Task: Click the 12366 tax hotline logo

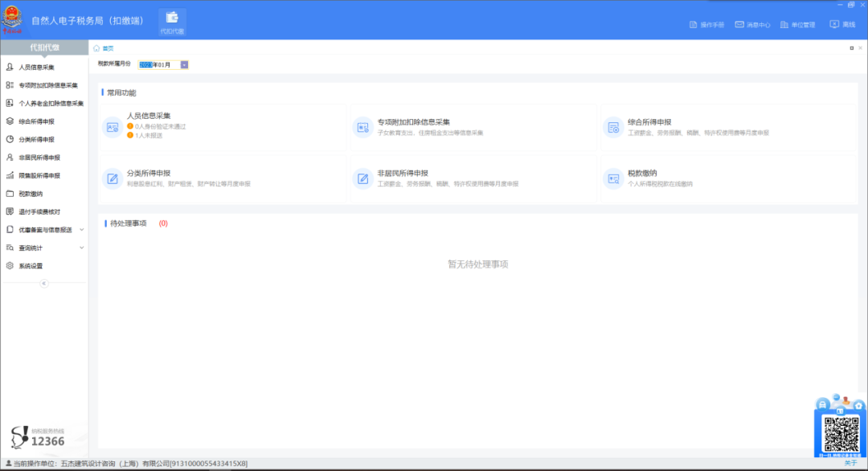Action: (38, 436)
